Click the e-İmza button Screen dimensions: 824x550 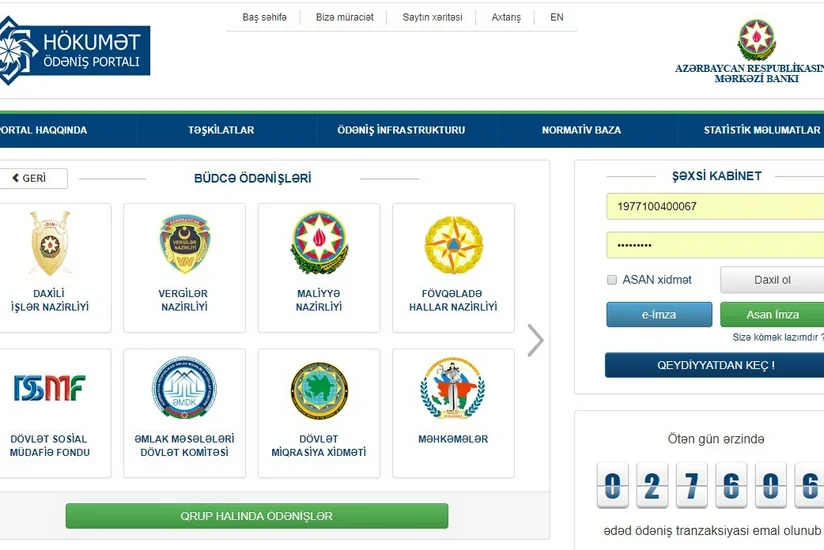(x=659, y=315)
